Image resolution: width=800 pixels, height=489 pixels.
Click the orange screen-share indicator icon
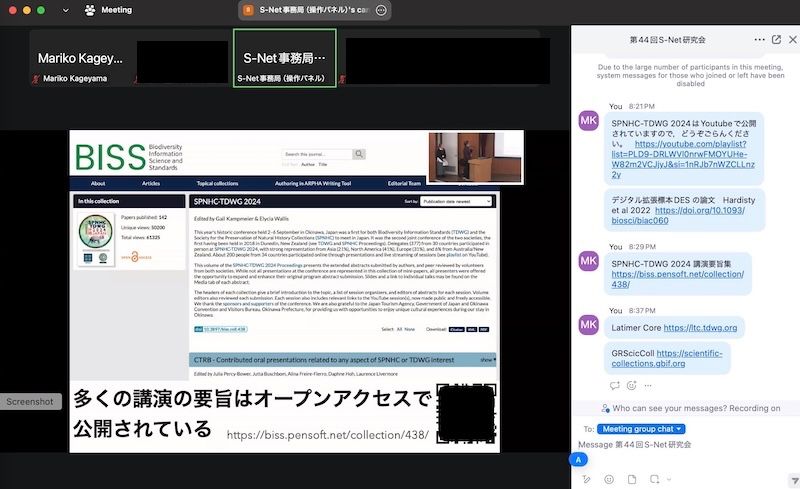pos(248,10)
